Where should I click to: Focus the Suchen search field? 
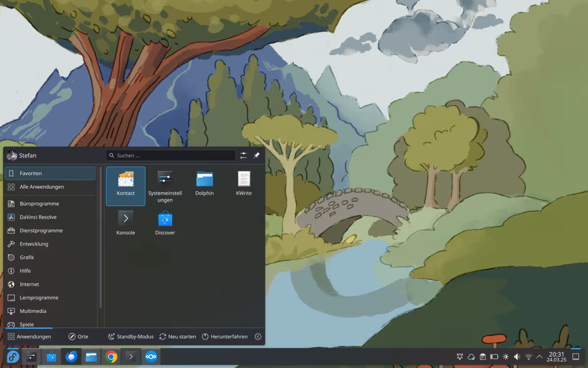click(x=171, y=156)
